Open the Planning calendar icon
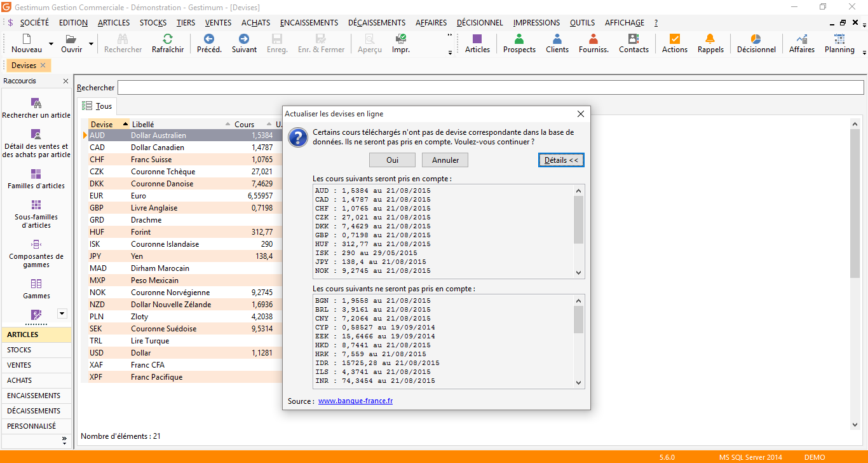Screen dimensions: 868x463 (x=839, y=39)
